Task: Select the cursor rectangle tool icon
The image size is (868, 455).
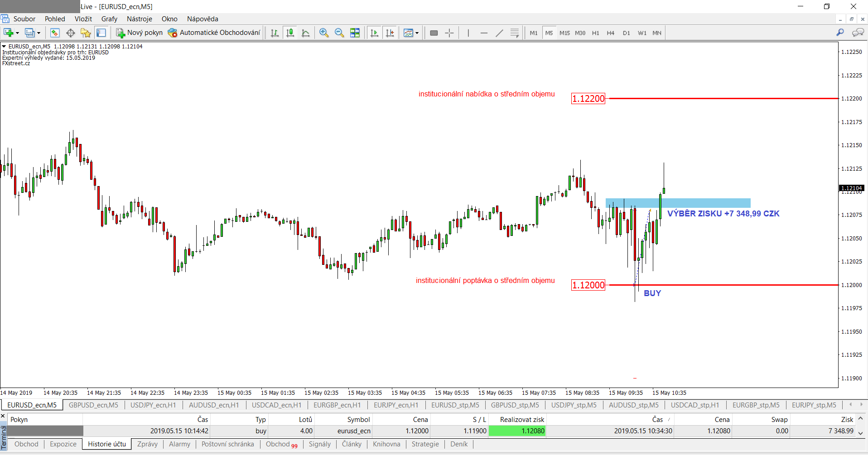Action: coord(434,33)
